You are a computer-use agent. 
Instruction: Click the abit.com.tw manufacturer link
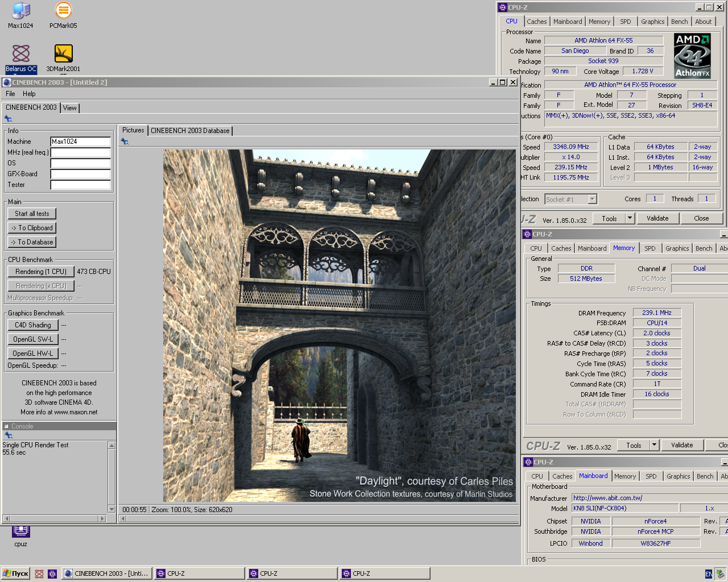tap(607, 498)
